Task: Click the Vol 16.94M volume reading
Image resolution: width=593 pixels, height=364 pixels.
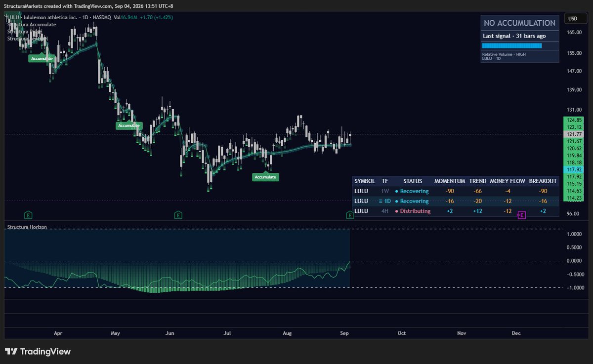Action: pyautogui.click(x=125, y=18)
